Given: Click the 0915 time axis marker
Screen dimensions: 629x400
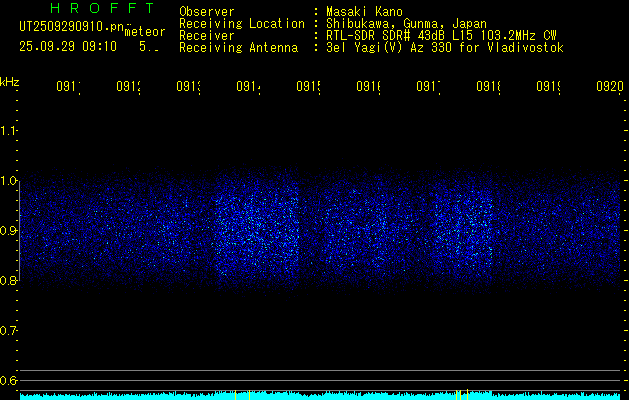Looking at the screenshot, I should pos(308,86).
